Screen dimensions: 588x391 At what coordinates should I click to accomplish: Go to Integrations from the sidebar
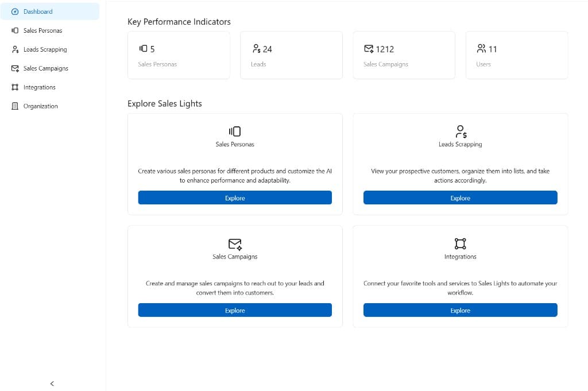(x=39, y=87)
